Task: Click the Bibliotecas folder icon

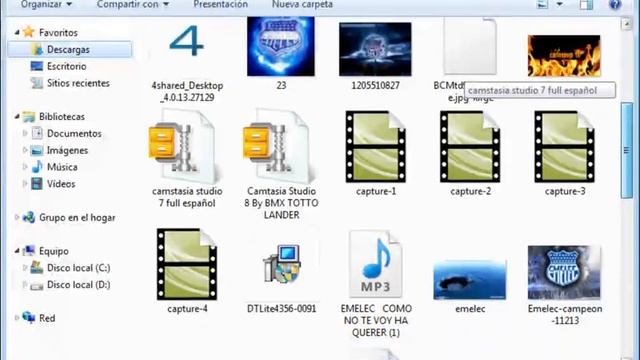Action: [x=29, y=116]
